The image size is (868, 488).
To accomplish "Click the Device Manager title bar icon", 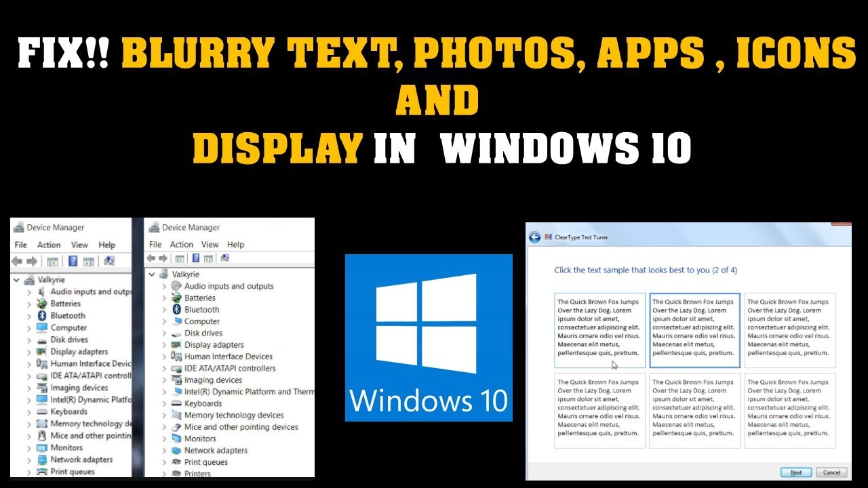I will point(155,227).
